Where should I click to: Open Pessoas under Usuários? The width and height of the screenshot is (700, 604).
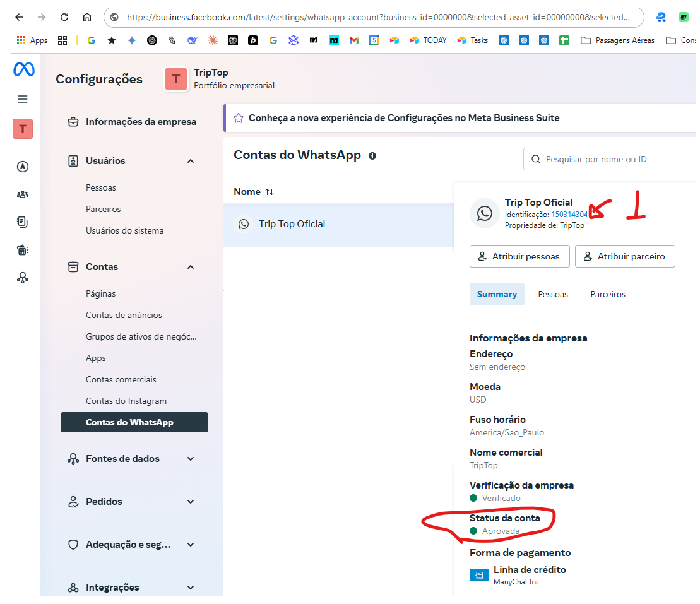pos(101,188)
